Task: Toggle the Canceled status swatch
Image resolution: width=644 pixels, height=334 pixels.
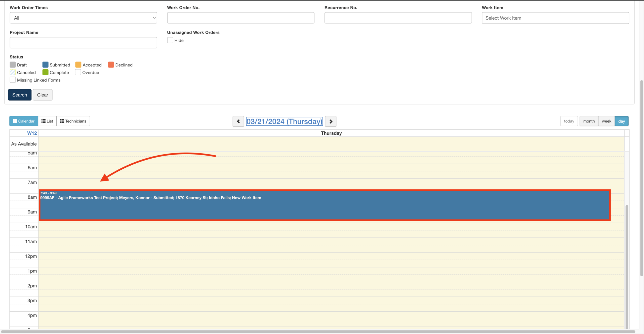Action: [x=13, y=72]
